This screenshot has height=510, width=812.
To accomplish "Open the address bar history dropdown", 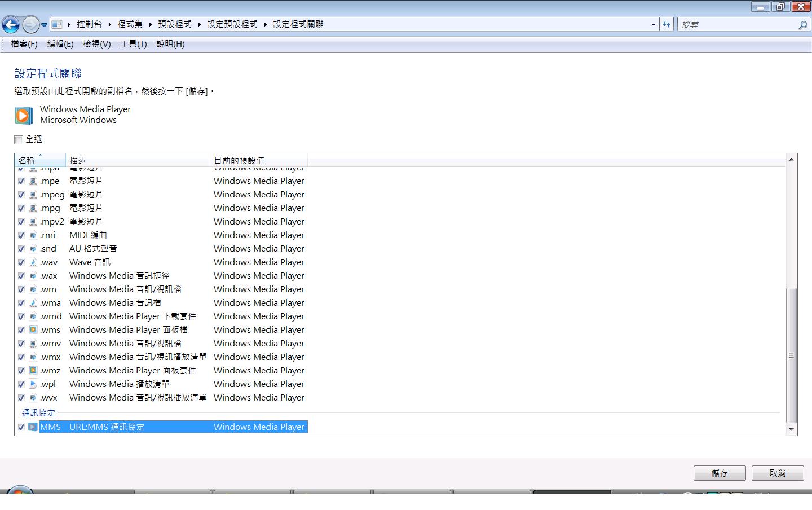I will pyautogui.click(x=654, y=24).
